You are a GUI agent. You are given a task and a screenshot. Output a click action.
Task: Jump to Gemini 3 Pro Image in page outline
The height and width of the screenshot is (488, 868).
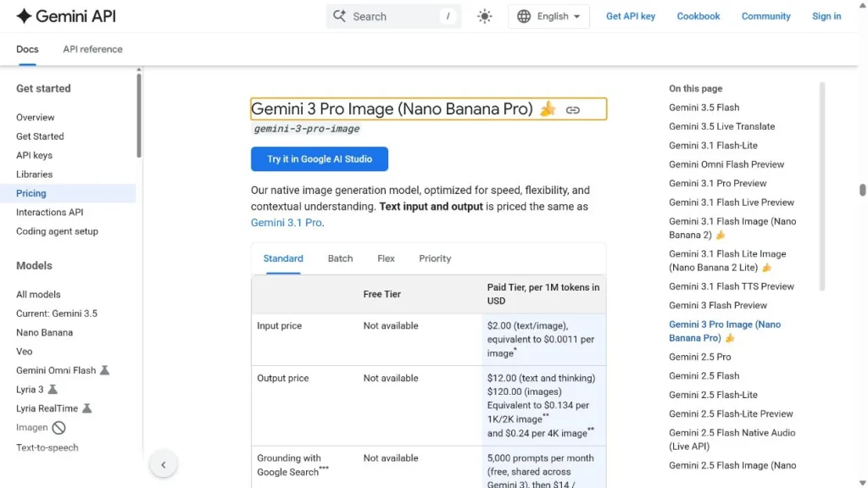pos(725,331)
